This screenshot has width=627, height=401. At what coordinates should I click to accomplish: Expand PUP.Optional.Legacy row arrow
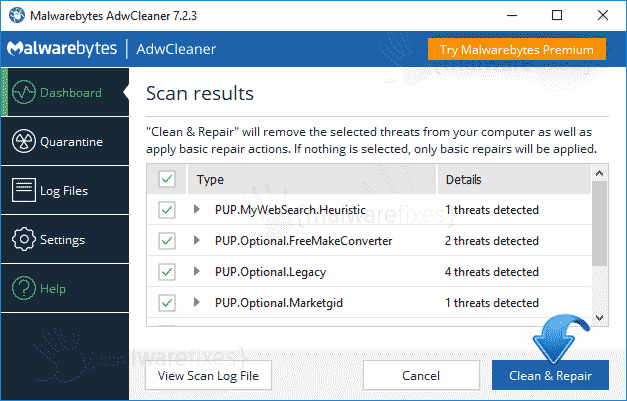click(x=196, y=271)
